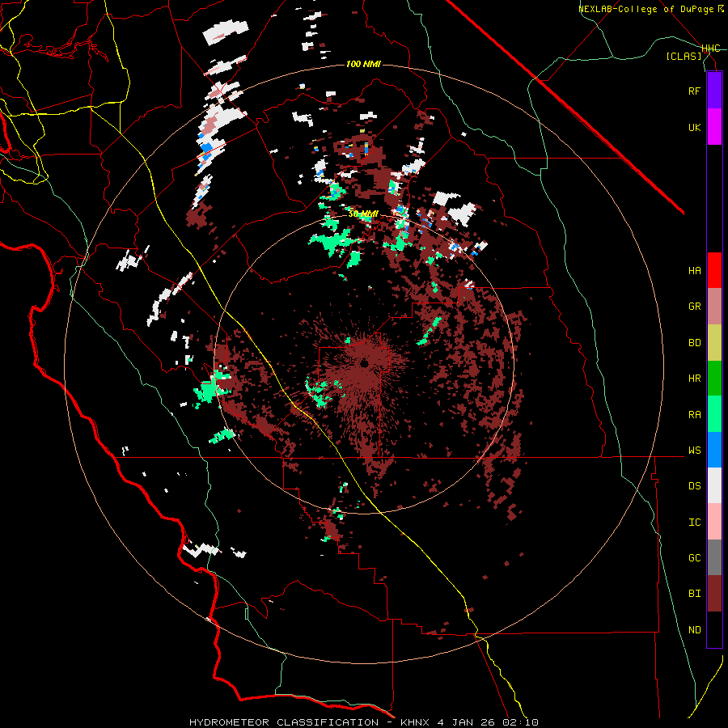Click the HA red legend swatch
Viewport: 728px width, 728px height.
click(x=714, y=270)
